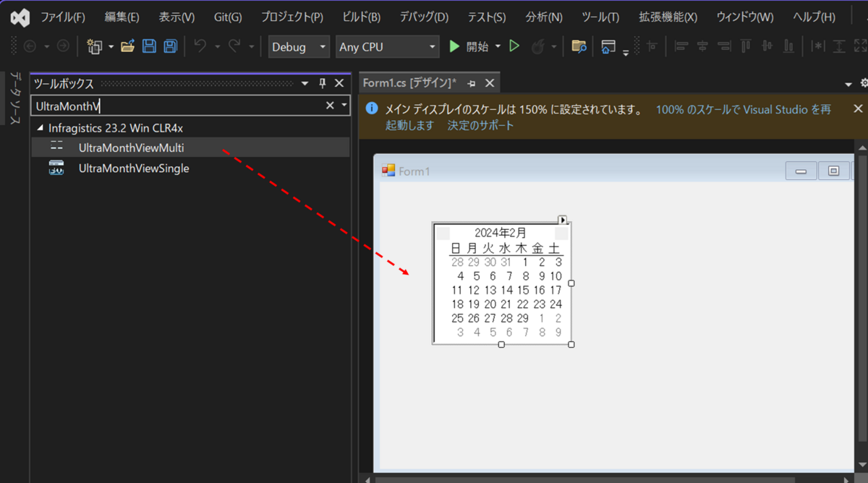
Task: Click the open file folder icon
Action: pyautogui.click(x=128, y=46)
